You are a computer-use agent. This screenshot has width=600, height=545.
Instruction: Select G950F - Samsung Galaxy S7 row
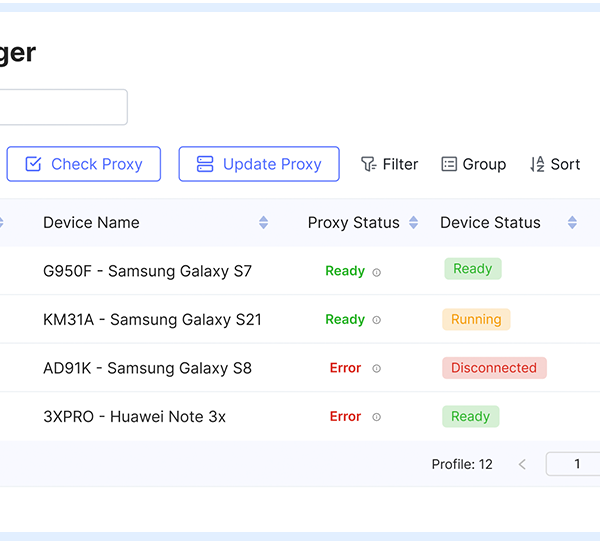coord(300,271)
